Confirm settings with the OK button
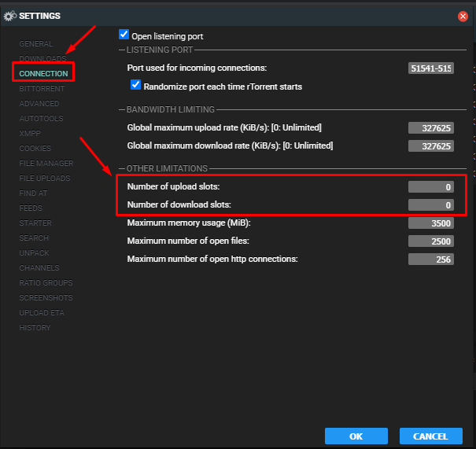This screenshot has width=476, height=449. 356,436
